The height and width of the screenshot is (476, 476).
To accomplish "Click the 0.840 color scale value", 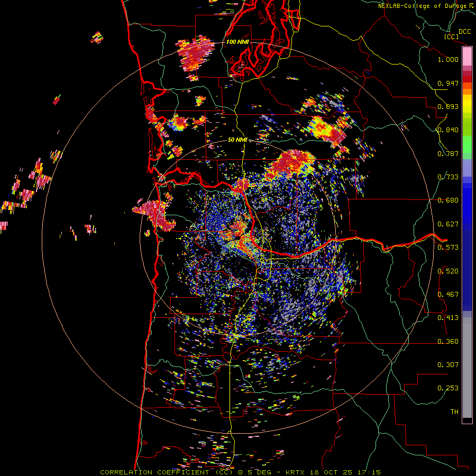I will click(x=448, y=130).
